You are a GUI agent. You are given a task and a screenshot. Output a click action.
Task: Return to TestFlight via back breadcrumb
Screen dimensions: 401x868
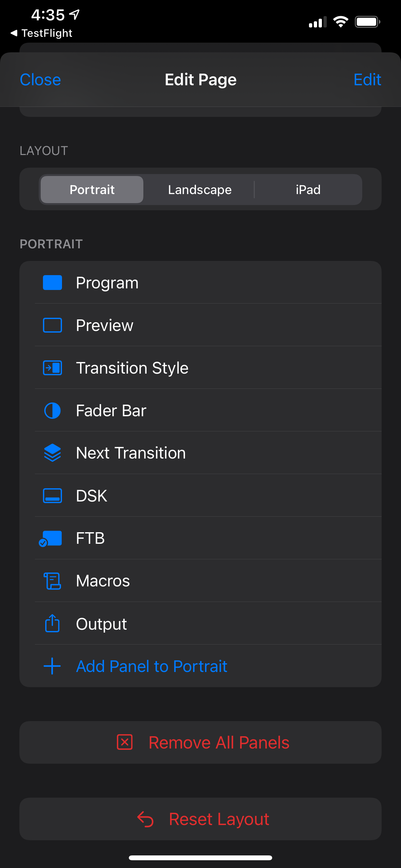coord(42,33)
